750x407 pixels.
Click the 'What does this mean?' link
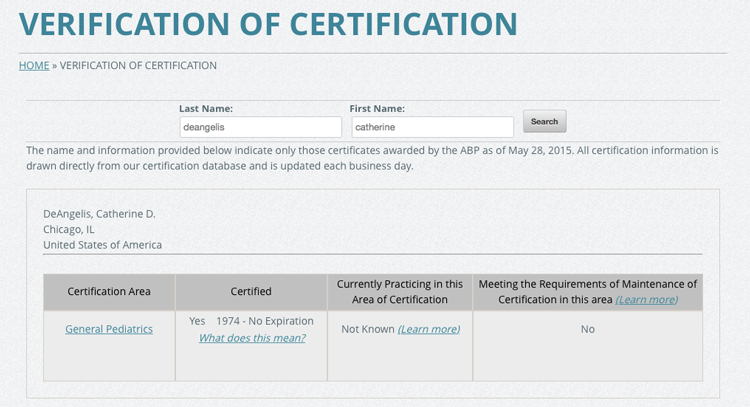click(x=252, y=338)
